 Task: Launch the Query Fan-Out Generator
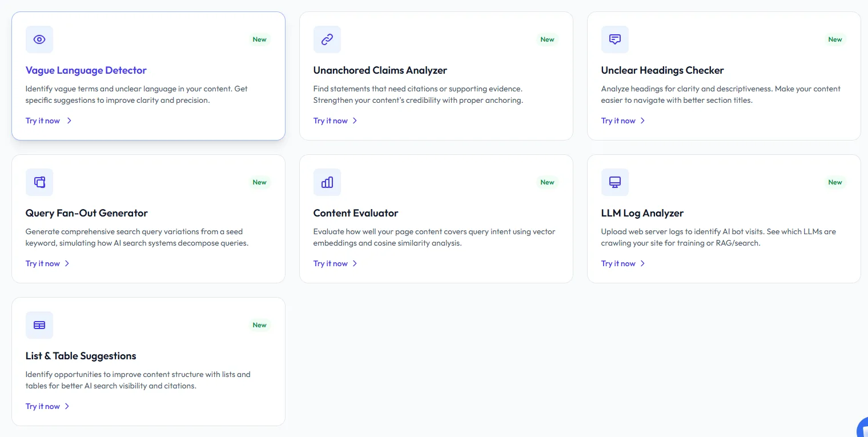pos(43,263)
